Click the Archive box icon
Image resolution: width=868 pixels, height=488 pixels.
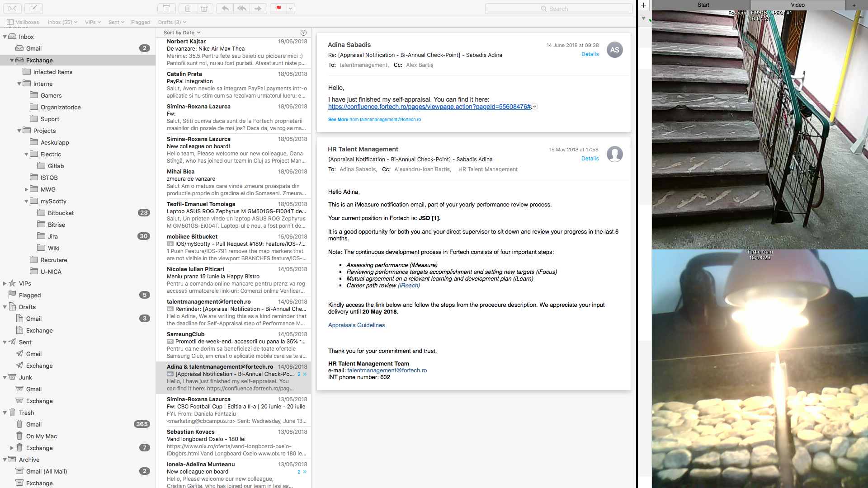coord(12,460)
